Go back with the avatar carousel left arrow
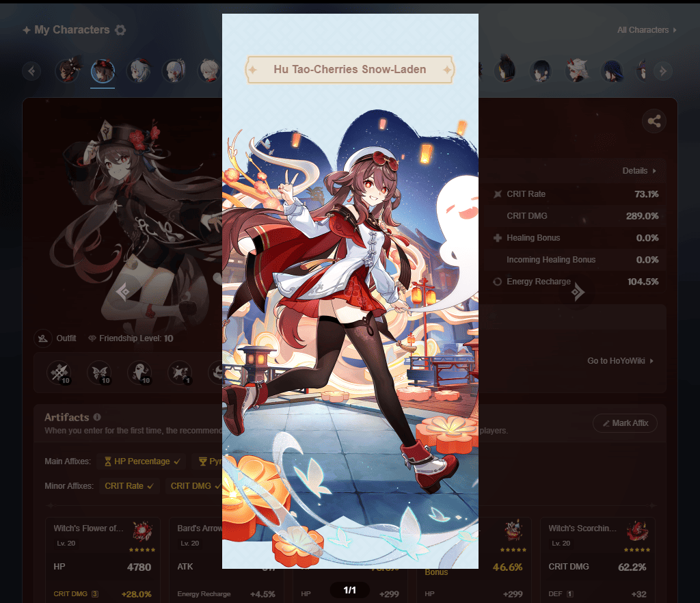Image resolution: width=700 pixels, height=603 pixels. coord(31,71)
